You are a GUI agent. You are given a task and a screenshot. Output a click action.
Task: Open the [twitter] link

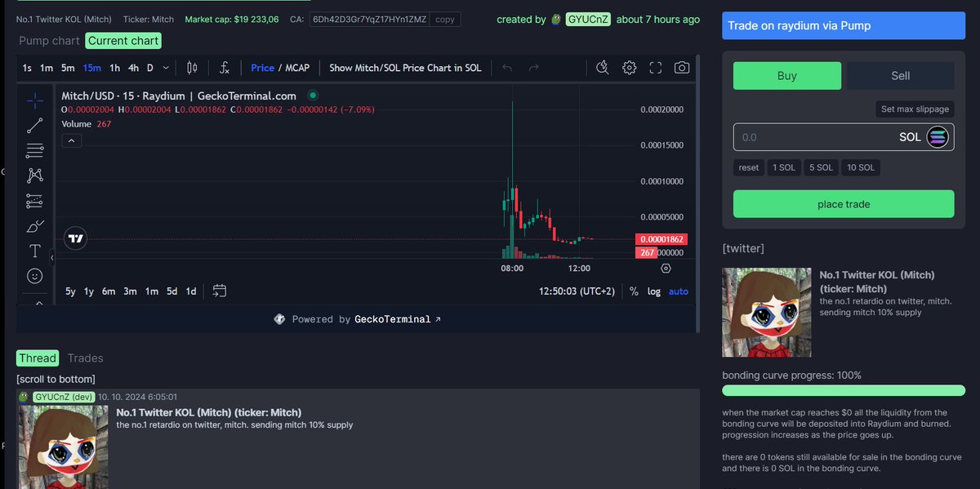tap(743, 247)
